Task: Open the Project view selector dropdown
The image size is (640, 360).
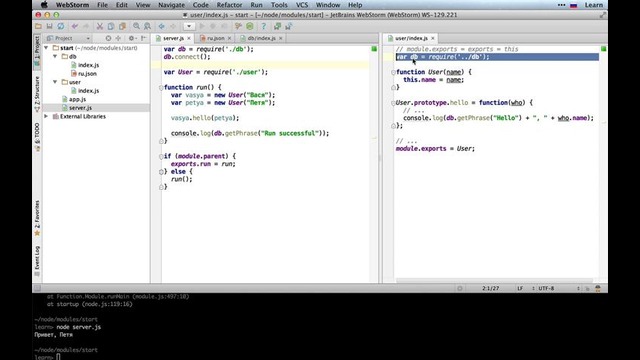Action: [x=68, y=38]
